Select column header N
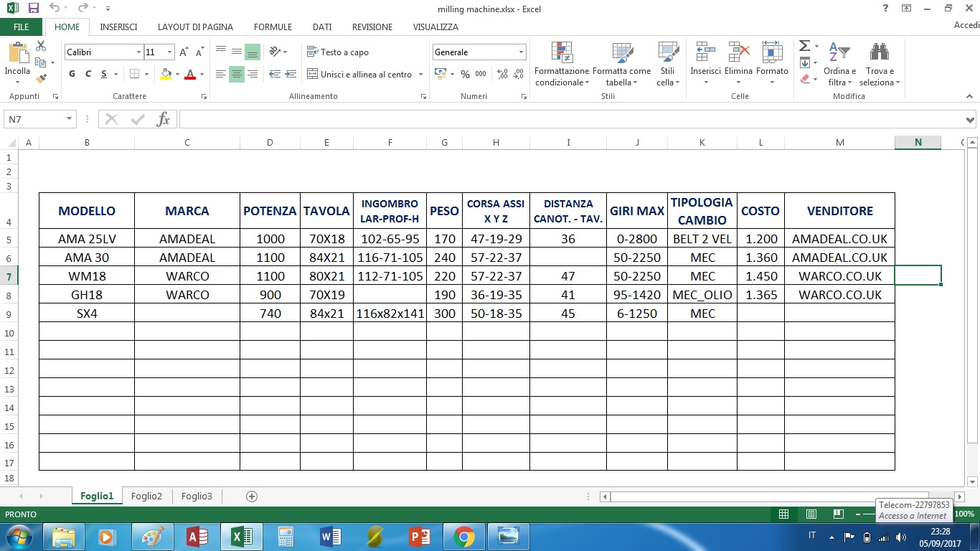The image size is (980, 551). pyautogui.click(x=918, y=142)
